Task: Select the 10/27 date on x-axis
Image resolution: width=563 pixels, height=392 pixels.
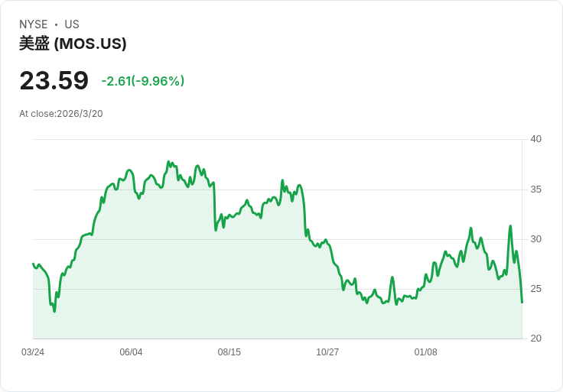Action: pyautogui.click(x=327, y=352)
